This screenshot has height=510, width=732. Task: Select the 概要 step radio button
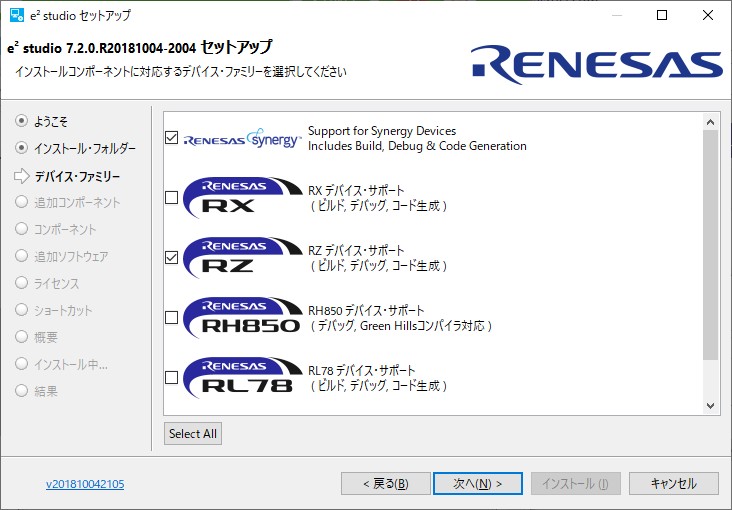tap(21, 337)
